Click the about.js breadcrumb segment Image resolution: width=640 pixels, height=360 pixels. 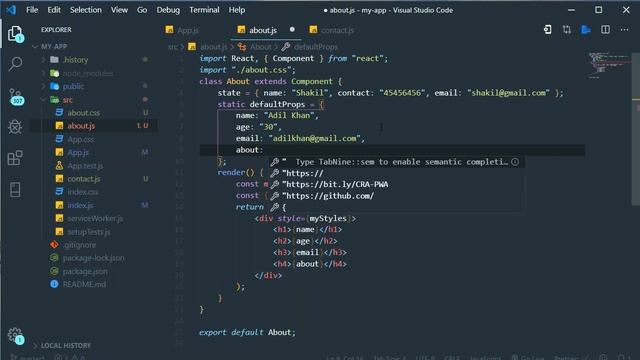(208, 47)
